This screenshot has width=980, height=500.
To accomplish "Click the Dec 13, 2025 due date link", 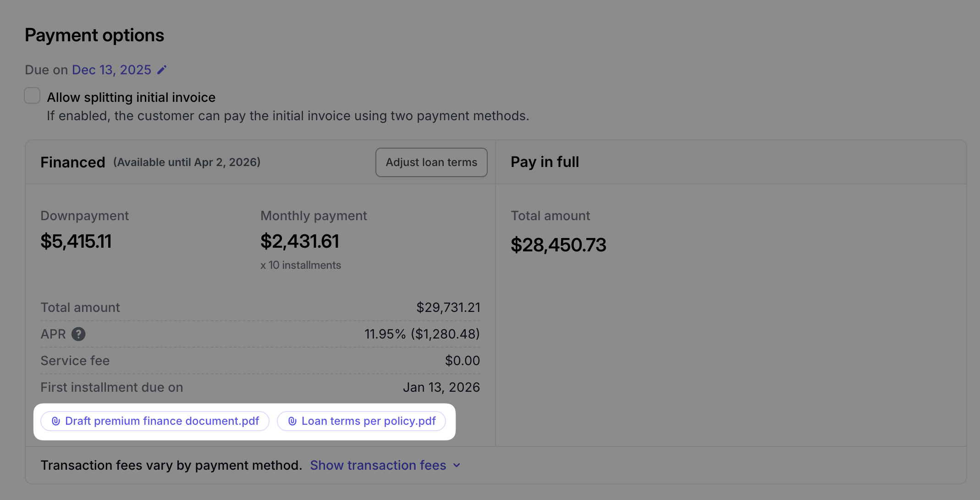I will (x=111, y=70).
